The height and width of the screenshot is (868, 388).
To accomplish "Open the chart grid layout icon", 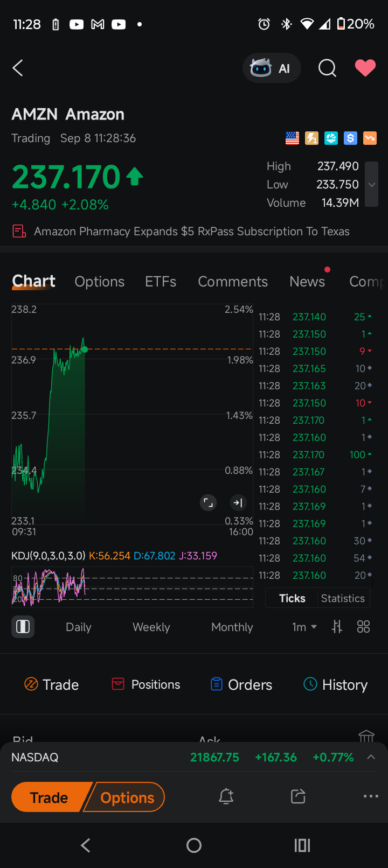I will pos(364,627).
